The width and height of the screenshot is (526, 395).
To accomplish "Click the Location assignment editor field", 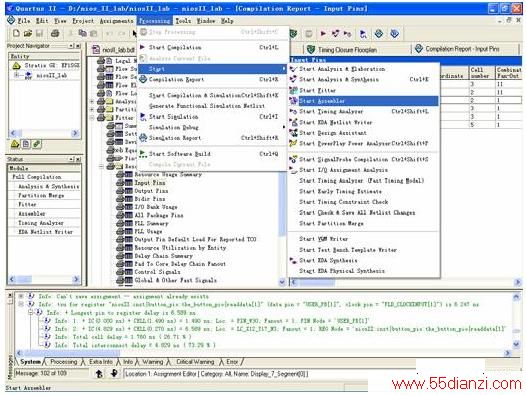I will 269,374.
